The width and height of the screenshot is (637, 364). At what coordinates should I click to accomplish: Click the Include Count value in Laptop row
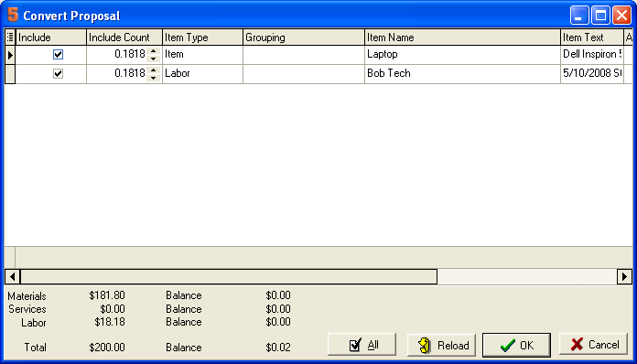[130, 54]
